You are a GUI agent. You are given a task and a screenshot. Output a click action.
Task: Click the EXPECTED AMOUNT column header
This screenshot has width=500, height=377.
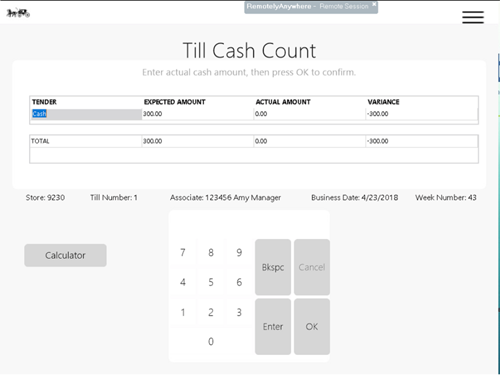175,102
